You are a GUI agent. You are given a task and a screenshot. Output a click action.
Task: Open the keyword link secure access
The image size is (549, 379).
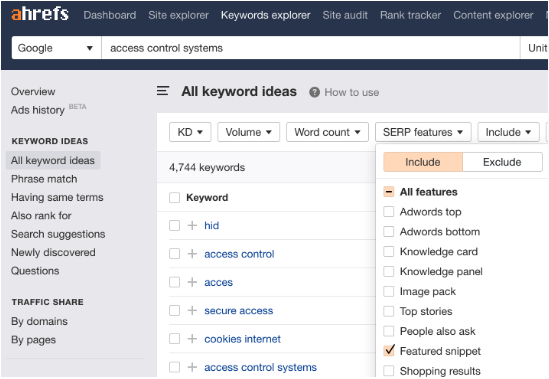coord(238,310)
